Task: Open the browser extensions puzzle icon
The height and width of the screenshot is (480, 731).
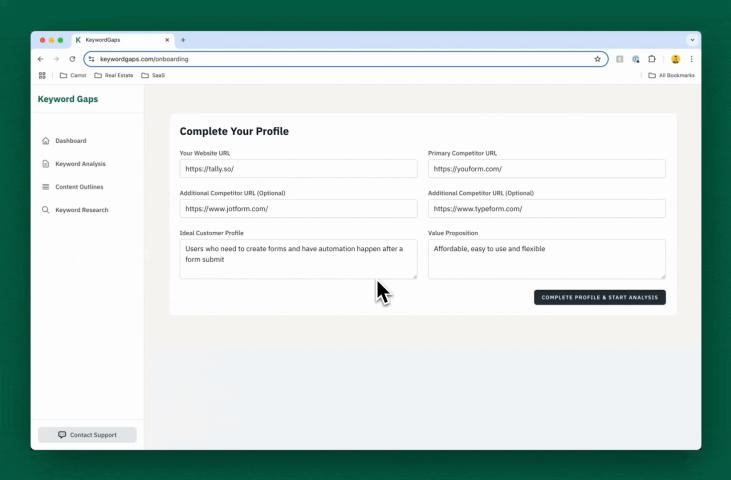Action: pyautogui.click(x=652, y=59)
